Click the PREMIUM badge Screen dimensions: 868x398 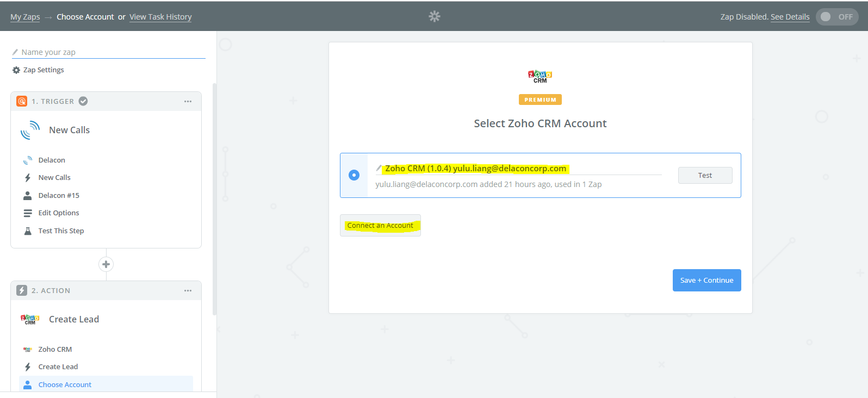[x=540, y=100]
